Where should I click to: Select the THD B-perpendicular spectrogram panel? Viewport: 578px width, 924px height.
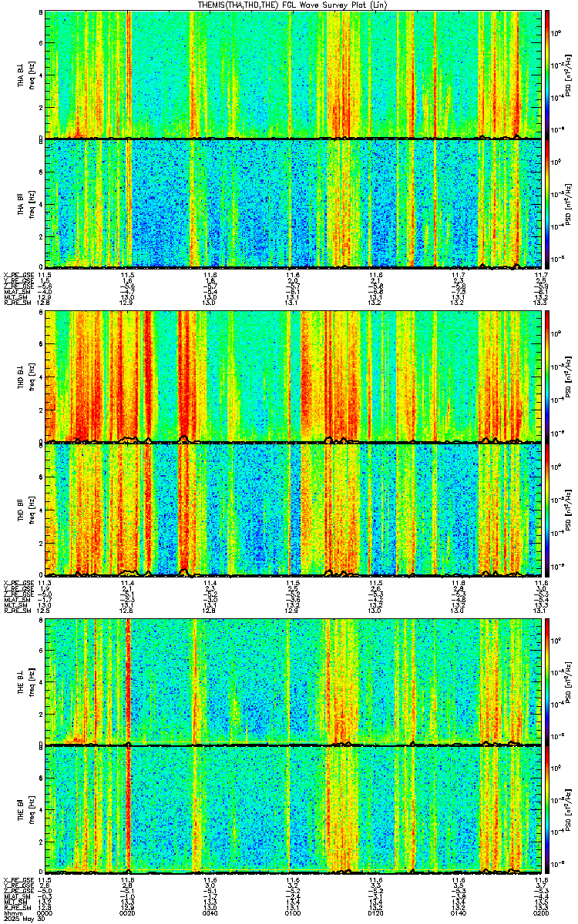click(x=292, y=377)
